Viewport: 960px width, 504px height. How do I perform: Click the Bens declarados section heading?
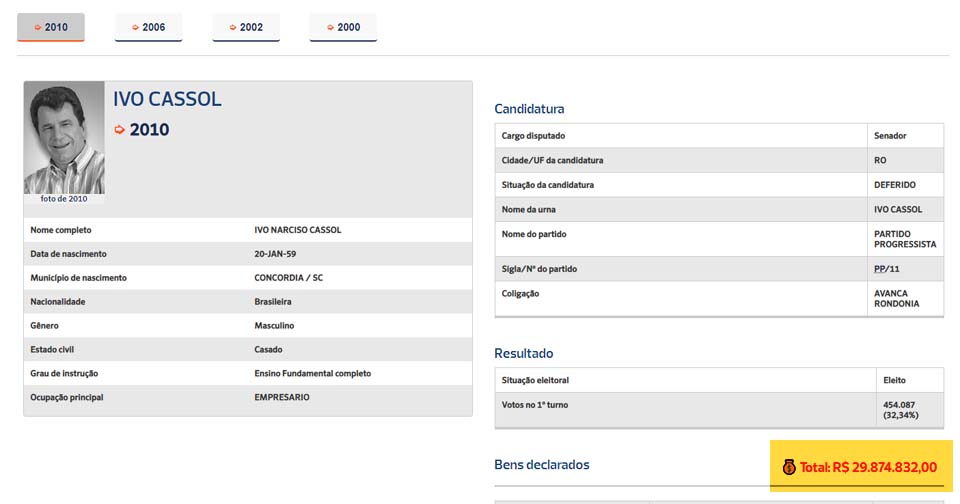click(541, 464)
